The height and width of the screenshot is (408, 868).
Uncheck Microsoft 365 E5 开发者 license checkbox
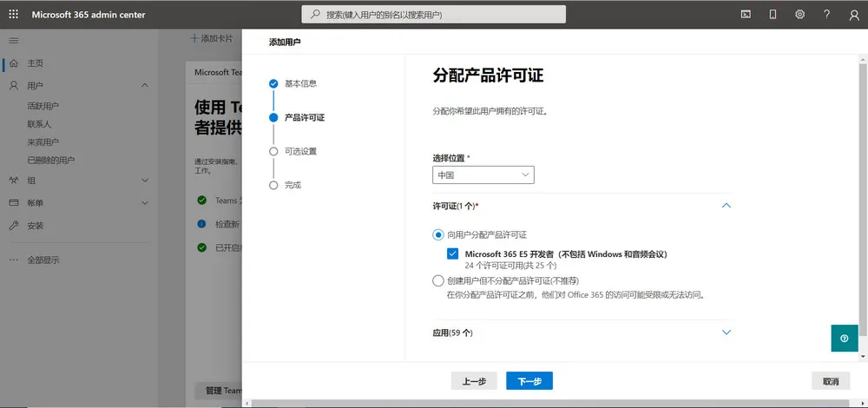point(453,253)
